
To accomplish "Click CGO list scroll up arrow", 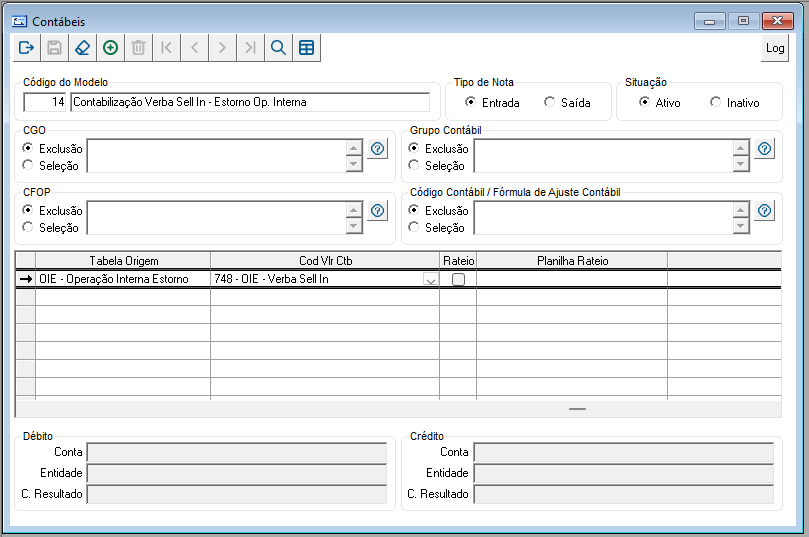I will coord(354,149).
